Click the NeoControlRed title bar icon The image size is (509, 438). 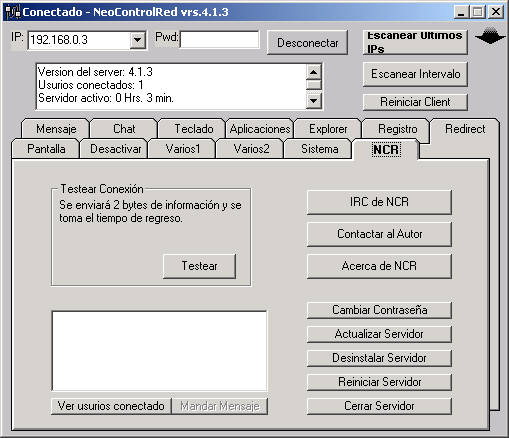[13, 12]
